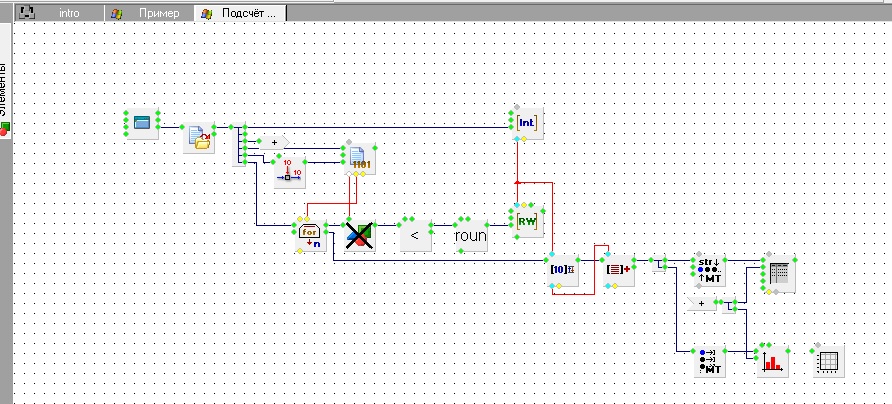Viewport: 892px width, 404px height.
Task: Select the less-than comparison element
Action: [413, 236]
